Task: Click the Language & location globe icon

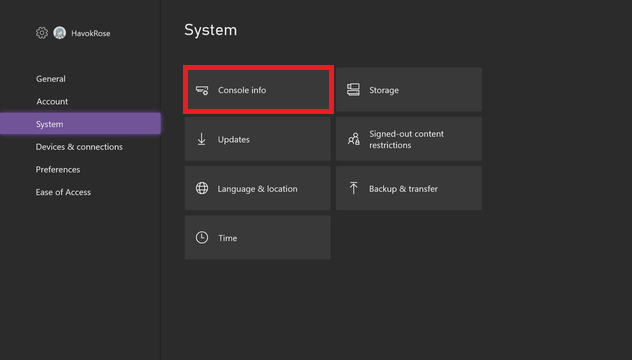Action: [x=202, y=188]
